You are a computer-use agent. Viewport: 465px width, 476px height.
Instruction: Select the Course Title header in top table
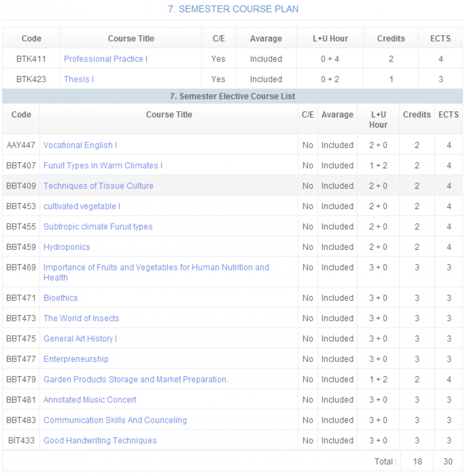pyautogui.click(x=131, y=39)
